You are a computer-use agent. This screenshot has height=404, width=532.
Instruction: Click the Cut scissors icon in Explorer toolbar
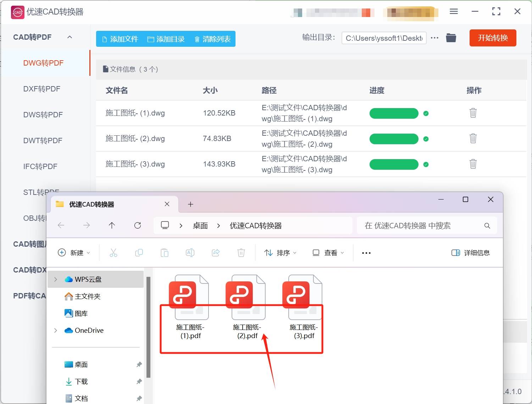pos(113,253)
